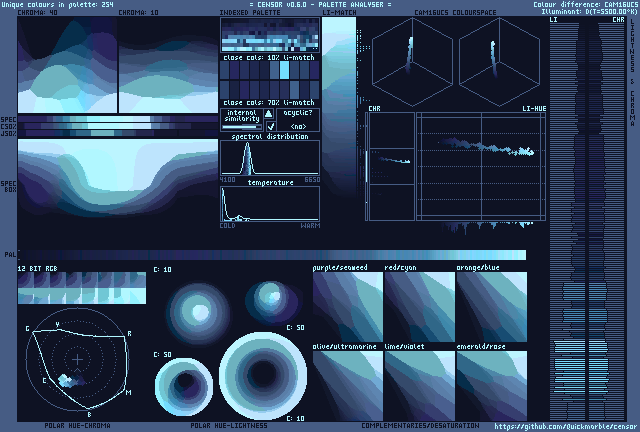
Task: Click the internal similarity bar
Action: pos(241,126)
